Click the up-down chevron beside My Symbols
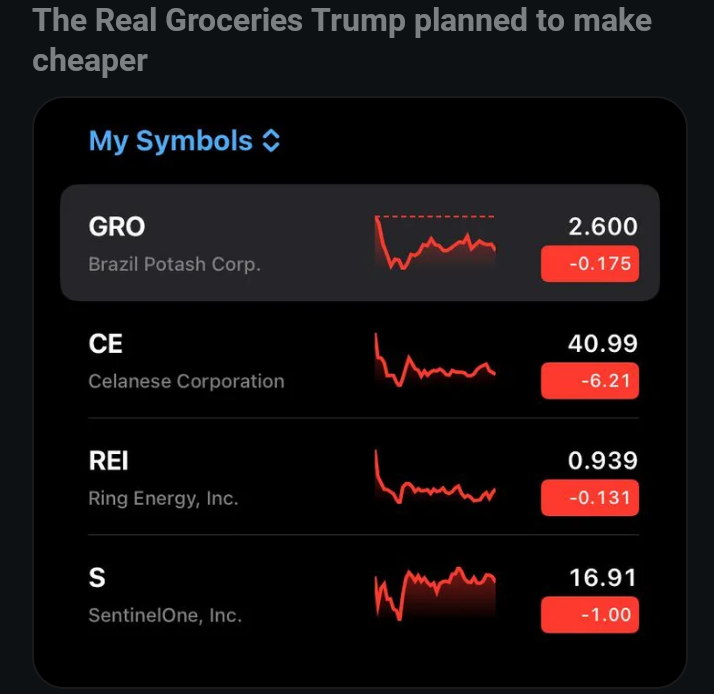Screen dimensions: 714x694 pyautogui.click(x=271, y=141)
